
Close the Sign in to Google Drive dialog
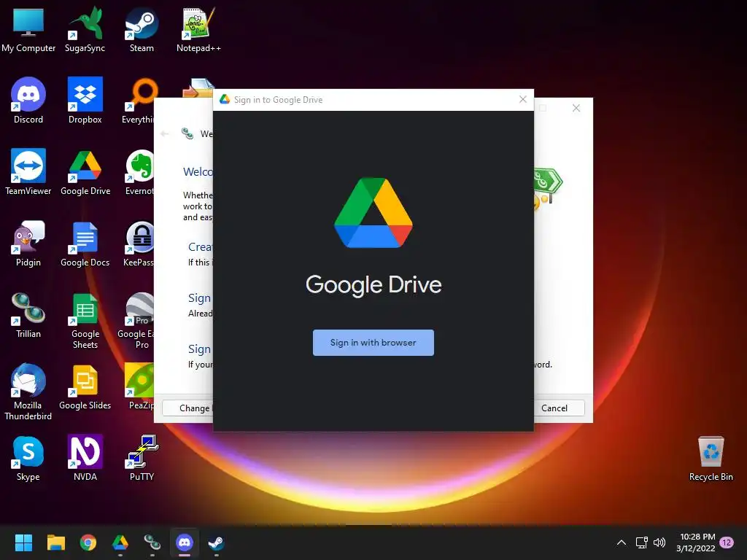(522, 99)
